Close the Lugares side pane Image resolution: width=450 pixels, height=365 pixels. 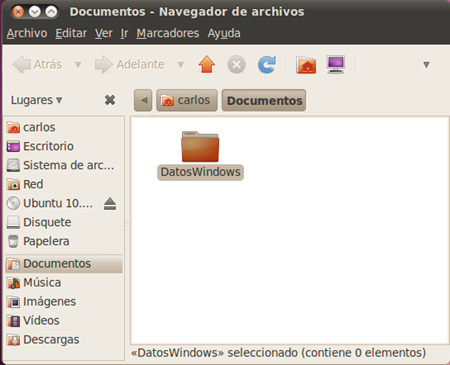click(110, 100)
